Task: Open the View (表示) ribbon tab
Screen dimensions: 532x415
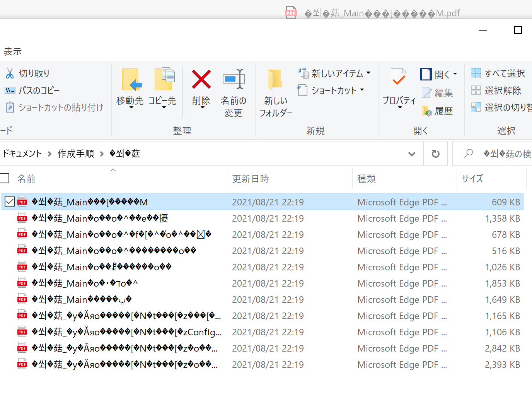Action: [13, 51]
